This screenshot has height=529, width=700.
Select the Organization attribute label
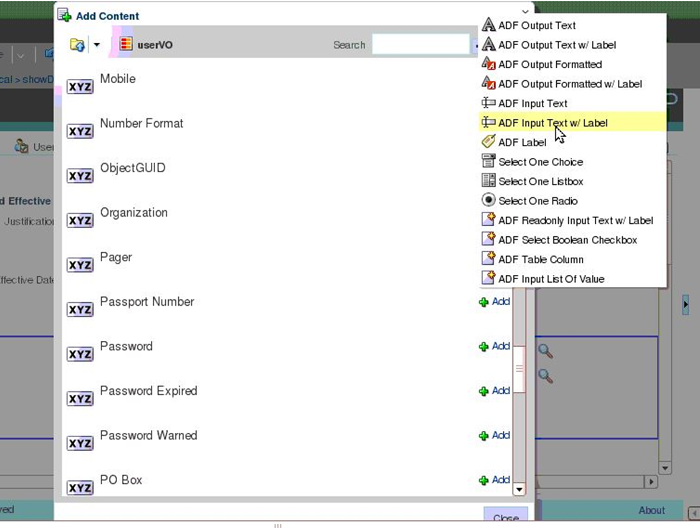tap(134, 212)
